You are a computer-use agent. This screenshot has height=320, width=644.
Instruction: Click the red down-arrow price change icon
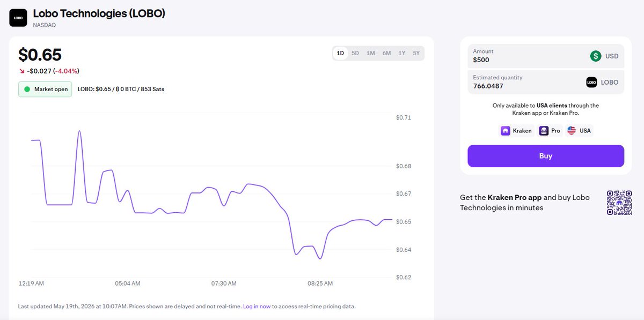[x=21, y=71]
